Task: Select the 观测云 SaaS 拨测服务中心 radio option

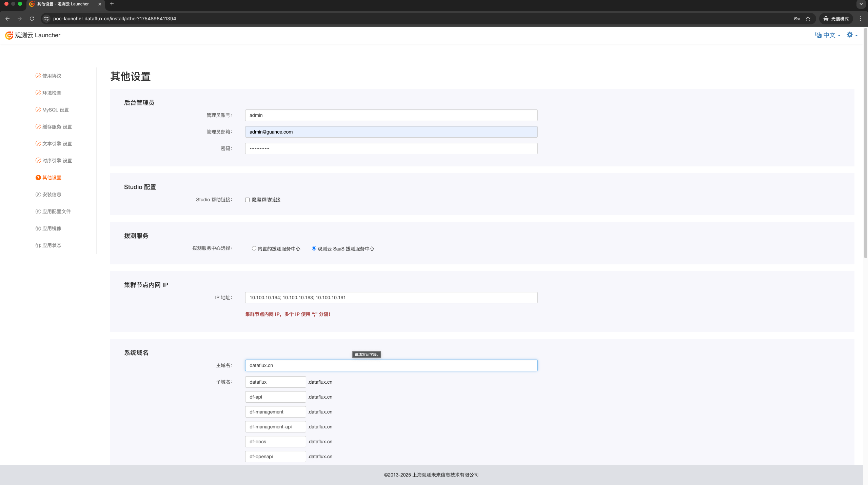Action: click(x=314, y=248)
